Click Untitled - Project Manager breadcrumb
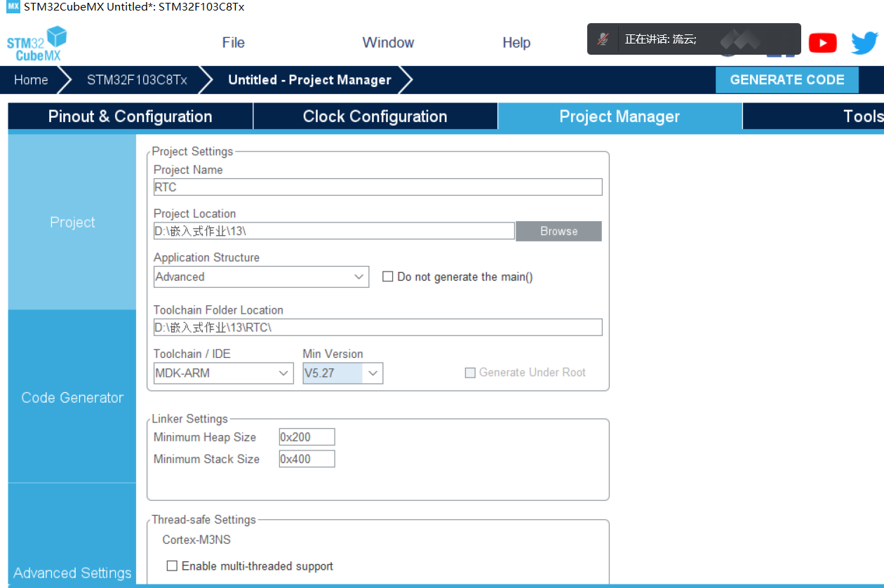This screenshot has width=884, height=588. (309, 80)
